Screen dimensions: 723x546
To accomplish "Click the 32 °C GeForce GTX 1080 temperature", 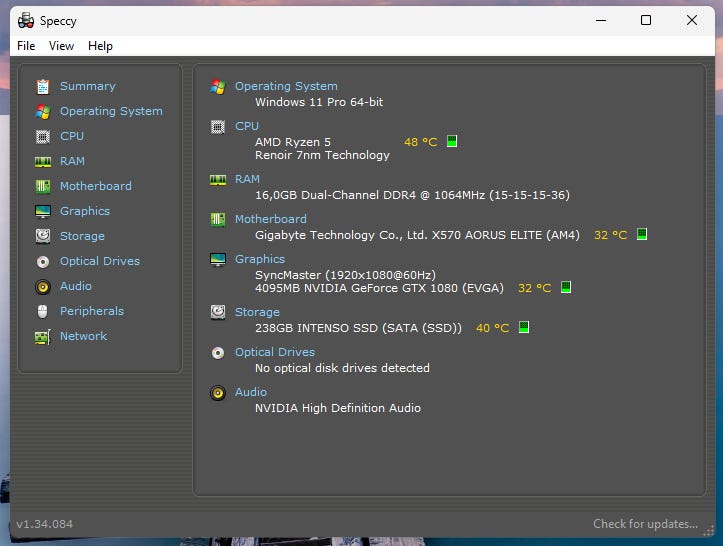I will pos(534,288).
